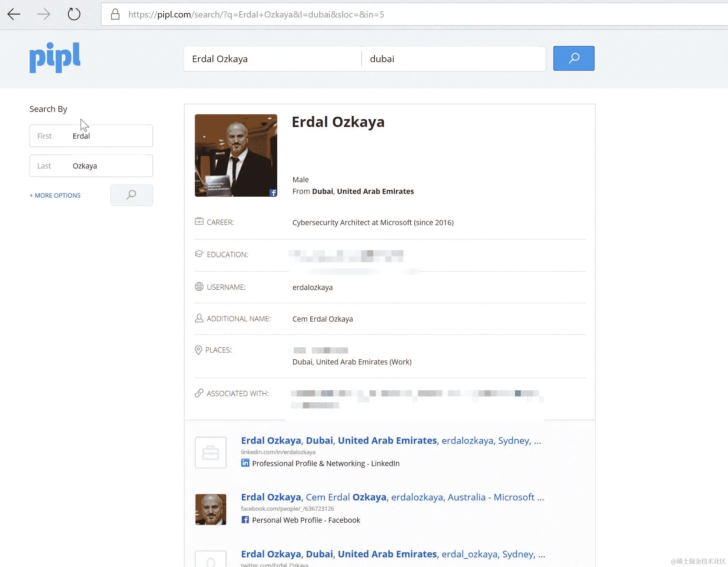Screen dimensions: 728x567
Task: Reload the page with refresh icon
Action: click(x=74, y=14)
